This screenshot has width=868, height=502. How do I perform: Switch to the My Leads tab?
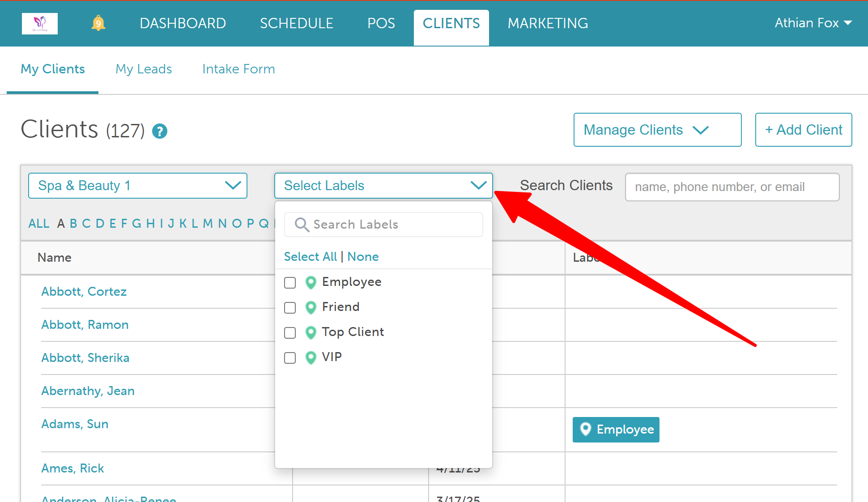pos(144,69)
